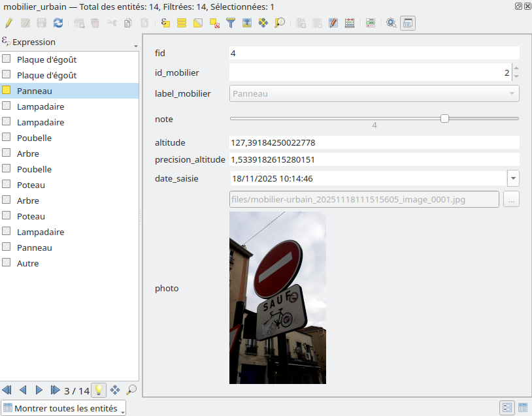Expand the date_saisie calendar dropdown
Screen dimensions: 532x416
[x=513, y=178]
